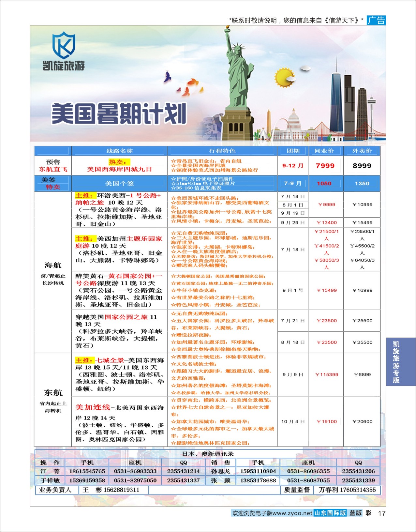Click the operator name '江 菁'

coord(50,471)
